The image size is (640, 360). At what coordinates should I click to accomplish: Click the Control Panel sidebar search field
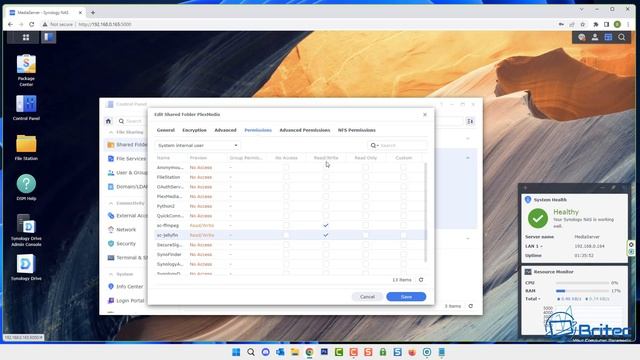tap(133, 121)
